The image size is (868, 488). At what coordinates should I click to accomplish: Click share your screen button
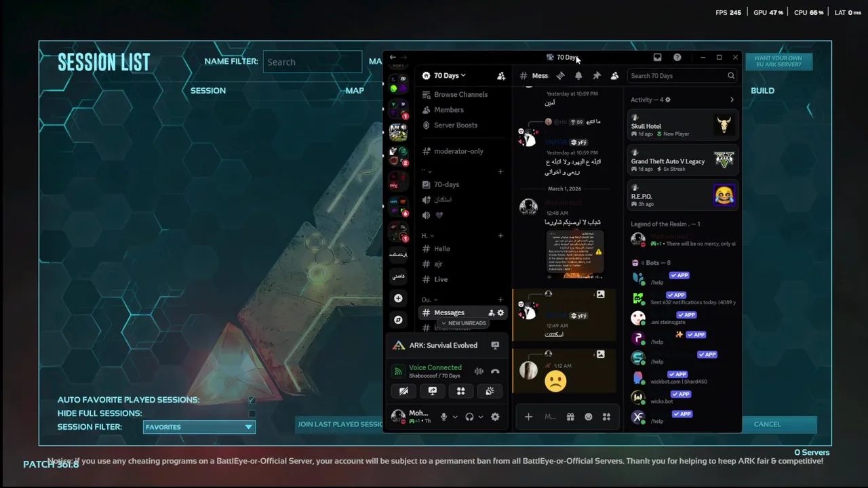[432, 391]
